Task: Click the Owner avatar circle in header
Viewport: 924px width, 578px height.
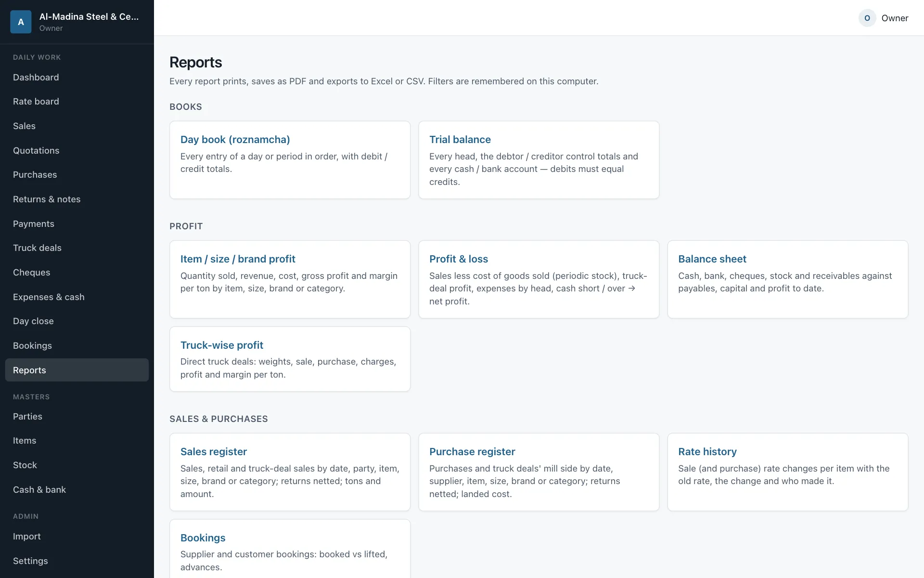Action: 867,18
